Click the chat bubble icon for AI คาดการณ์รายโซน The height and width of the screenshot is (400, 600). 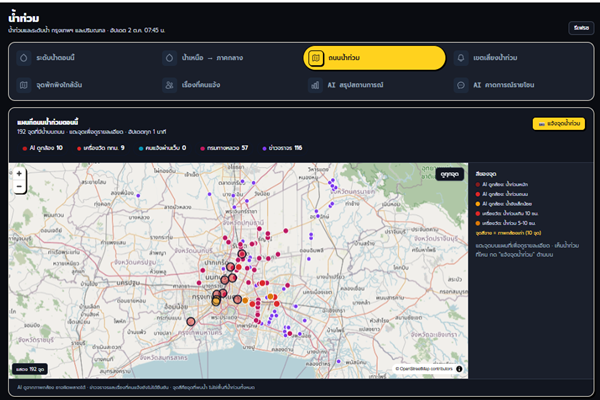(461, 85)
